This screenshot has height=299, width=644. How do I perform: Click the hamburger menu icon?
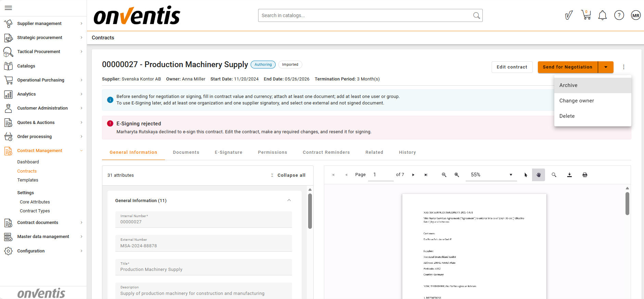tap(9, 8)
